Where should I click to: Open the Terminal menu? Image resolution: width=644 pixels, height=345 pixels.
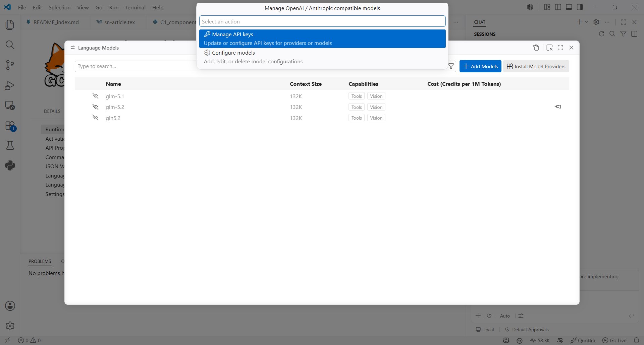[x=136, y=7]
